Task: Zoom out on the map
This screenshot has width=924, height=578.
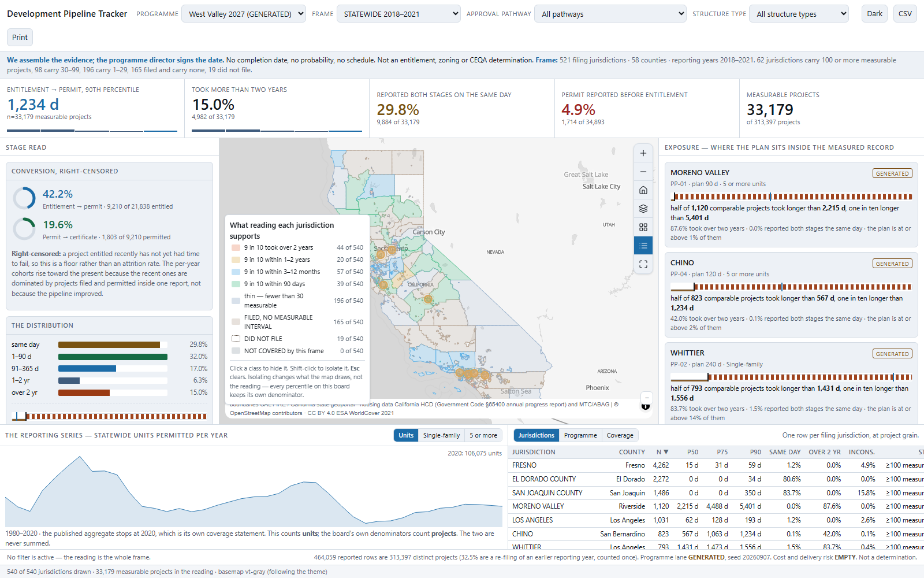Action: tap(643, 172)
